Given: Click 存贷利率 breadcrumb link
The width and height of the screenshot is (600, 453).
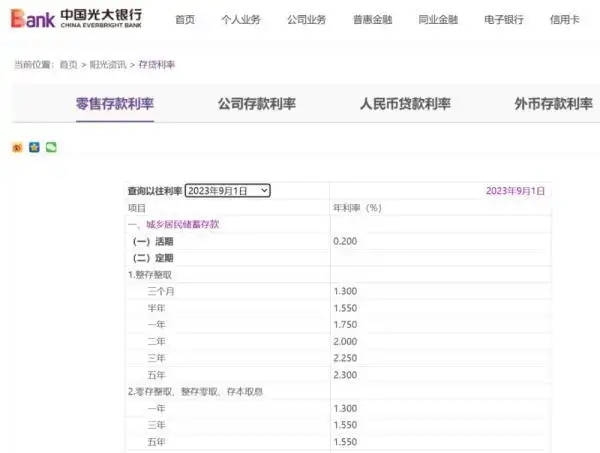Looking at the screenshot, I should 157,65.
